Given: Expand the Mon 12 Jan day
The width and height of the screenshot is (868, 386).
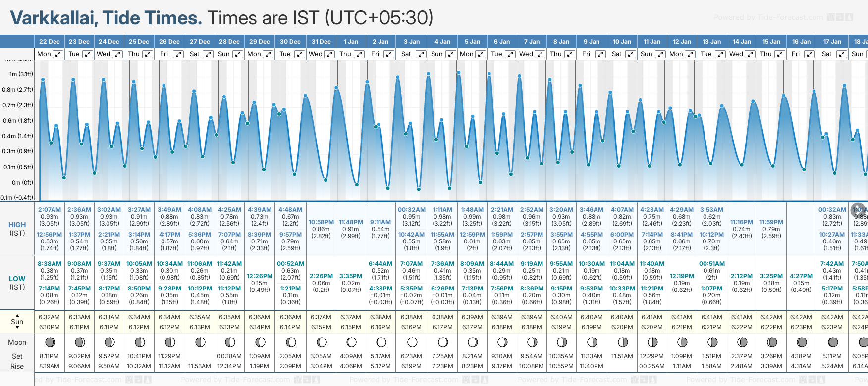Looking at the screenshot, I should 690,54.
